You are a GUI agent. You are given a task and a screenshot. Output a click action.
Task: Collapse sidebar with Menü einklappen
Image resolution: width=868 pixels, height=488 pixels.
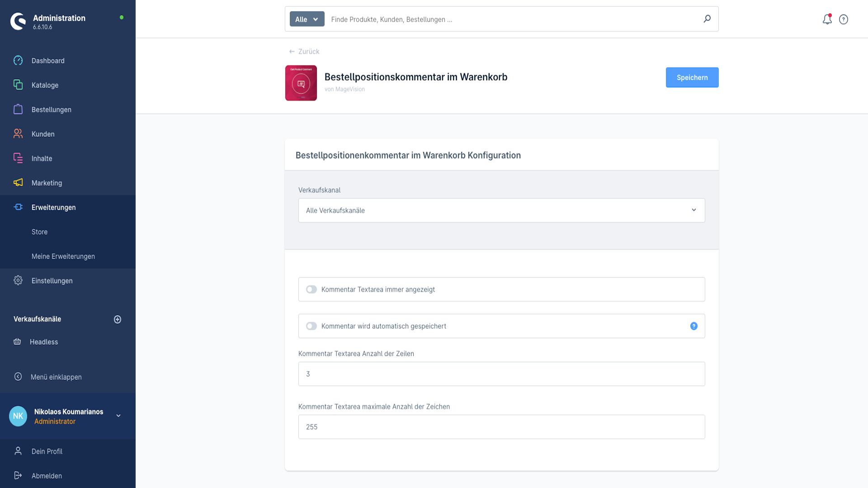pyautogui.click(x=56, y=377)
